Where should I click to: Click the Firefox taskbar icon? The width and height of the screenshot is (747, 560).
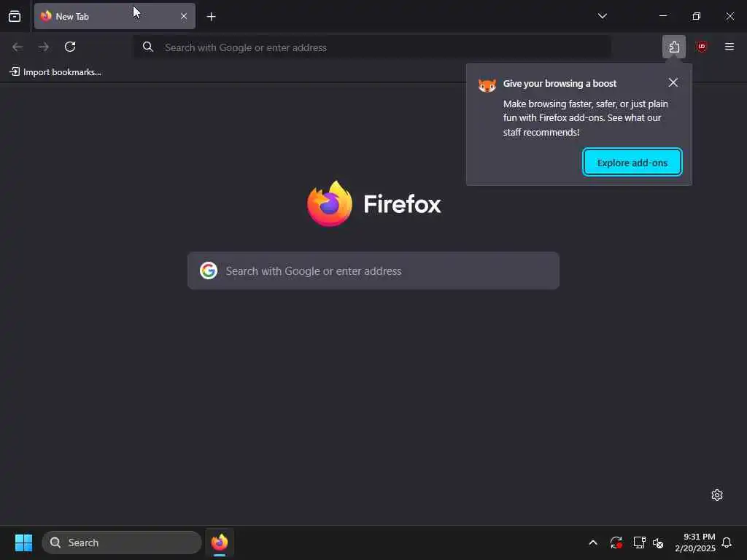[x=220, y=542]
